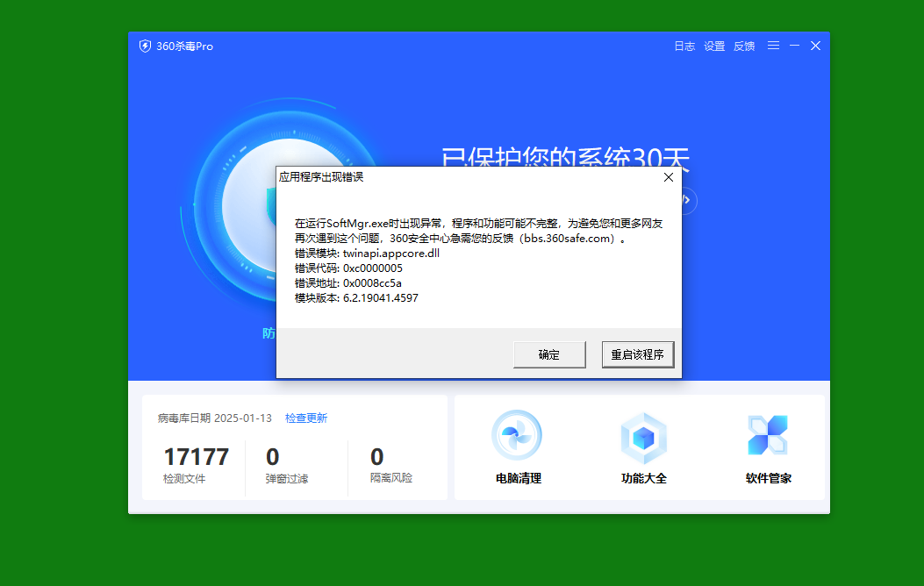Click the 已保护您的系统30天 headline
This screenshot has height=586, width=924.
point(565,157)
